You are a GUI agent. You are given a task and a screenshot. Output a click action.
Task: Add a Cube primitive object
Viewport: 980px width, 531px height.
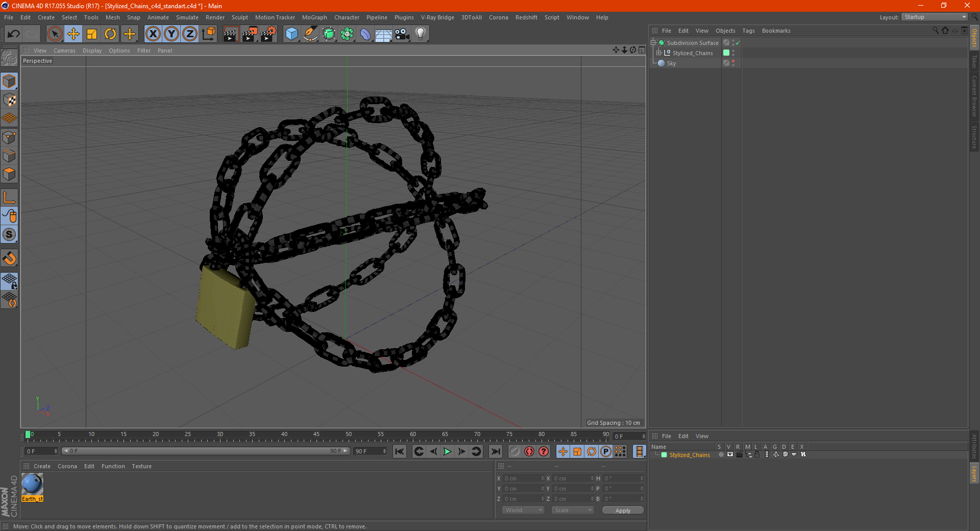coord(291,34)
